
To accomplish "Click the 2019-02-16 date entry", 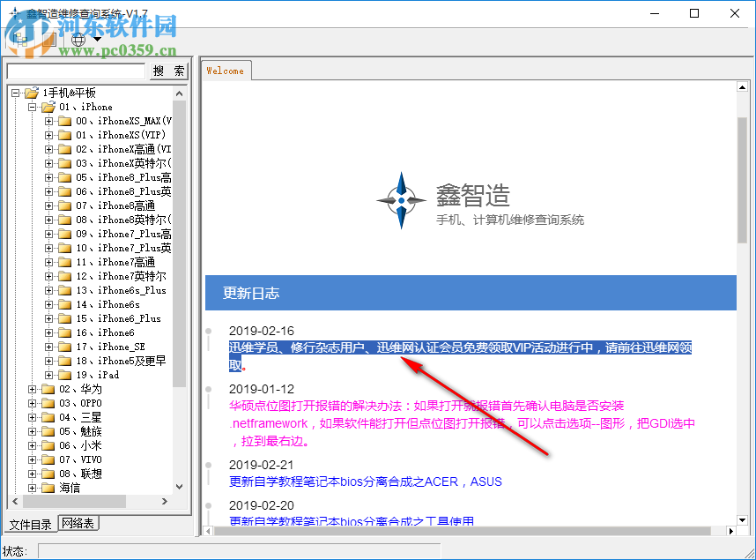I will (262, 331).
